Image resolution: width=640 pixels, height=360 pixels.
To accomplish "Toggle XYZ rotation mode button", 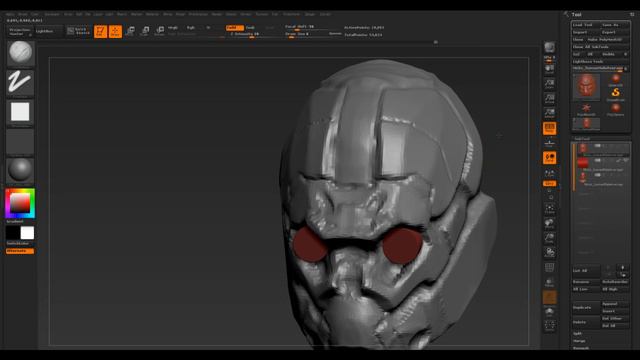I will pos(549,184).
